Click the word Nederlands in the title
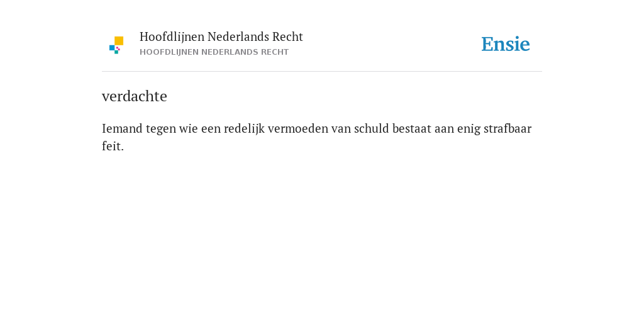The image size is (644, 322). coord(238,37)
